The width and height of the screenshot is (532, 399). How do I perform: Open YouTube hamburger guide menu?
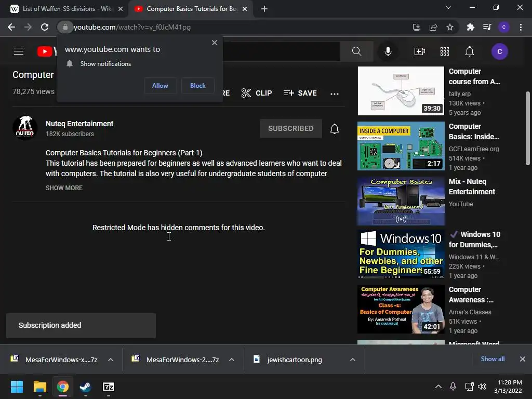(x=19, y=51)
